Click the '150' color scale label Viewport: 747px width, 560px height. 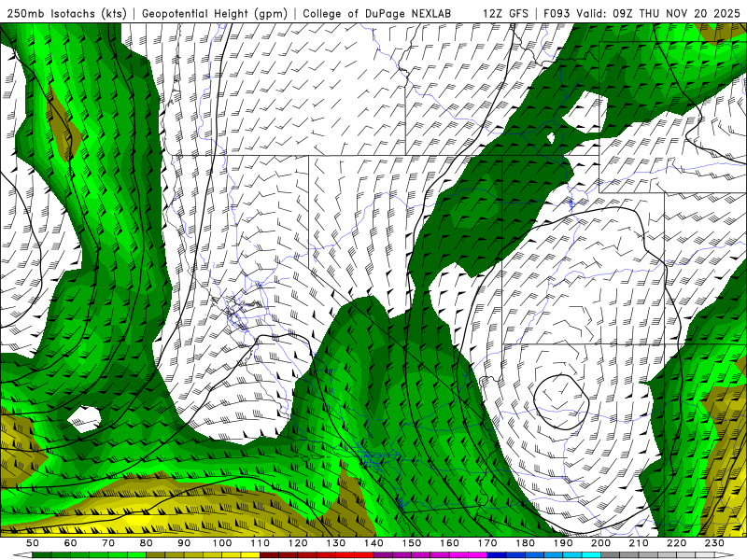pos(411,543)
